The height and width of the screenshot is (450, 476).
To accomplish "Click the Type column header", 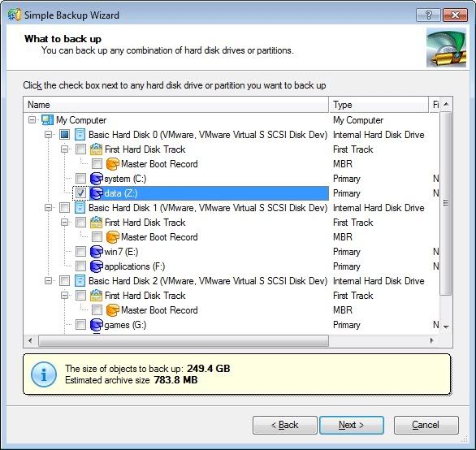I will pos(379,105).
